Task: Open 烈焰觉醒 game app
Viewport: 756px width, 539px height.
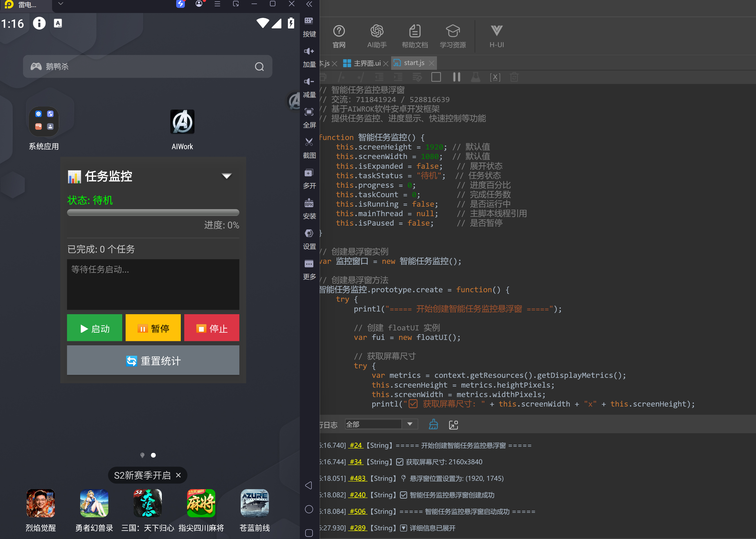Action: [40, 511]
